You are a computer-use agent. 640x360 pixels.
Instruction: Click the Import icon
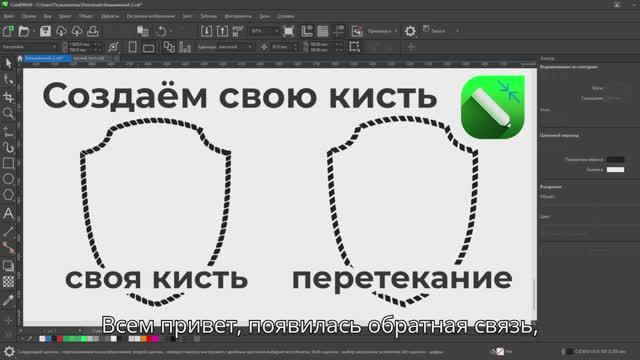207,31
